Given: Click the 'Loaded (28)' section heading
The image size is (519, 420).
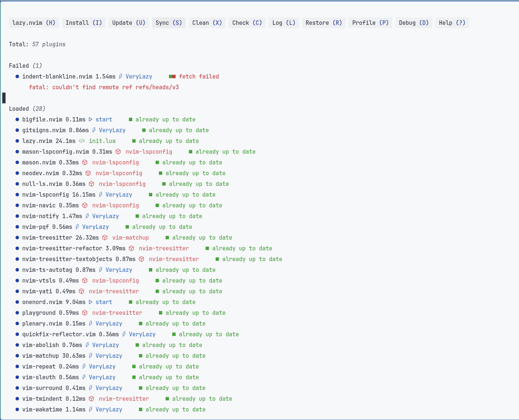Looking at the screenshot, I should [27, 109].
